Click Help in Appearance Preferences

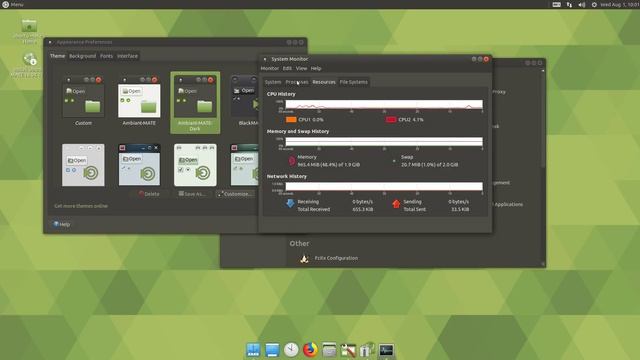[x=62, y=224]
